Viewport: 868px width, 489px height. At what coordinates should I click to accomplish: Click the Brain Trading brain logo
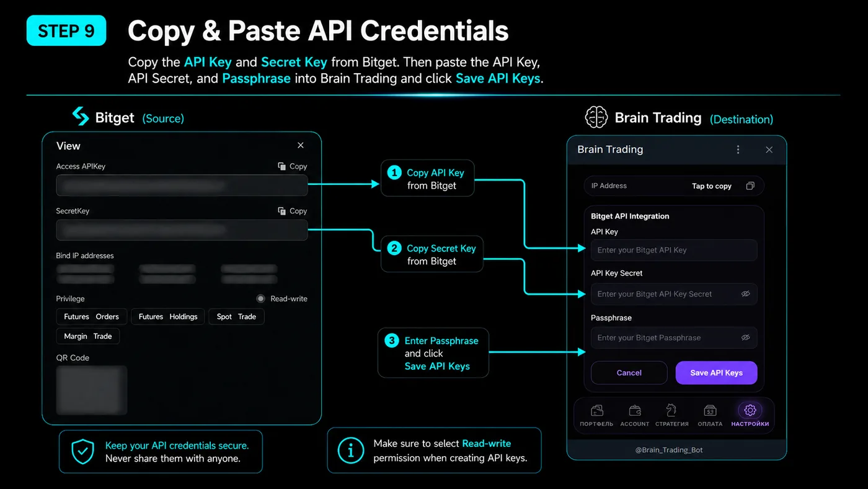point(596,117)
